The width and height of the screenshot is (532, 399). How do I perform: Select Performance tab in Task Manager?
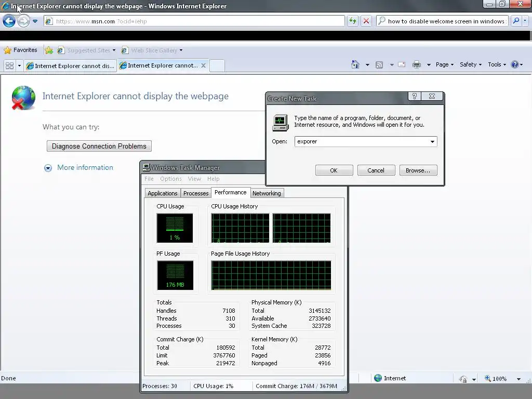(x=230, y=192)
